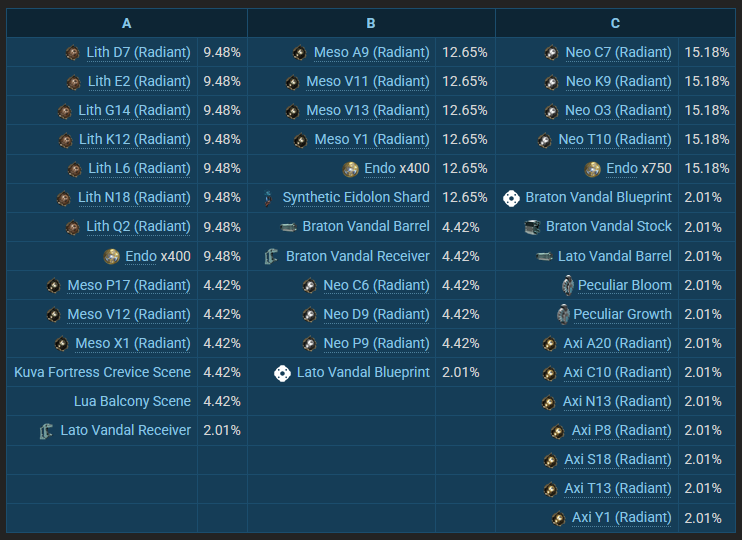Open the Braton Vandal Barrel link
The height and width of the screenshot is (540, 742).
pyautogui.click(x=366, y=227)
